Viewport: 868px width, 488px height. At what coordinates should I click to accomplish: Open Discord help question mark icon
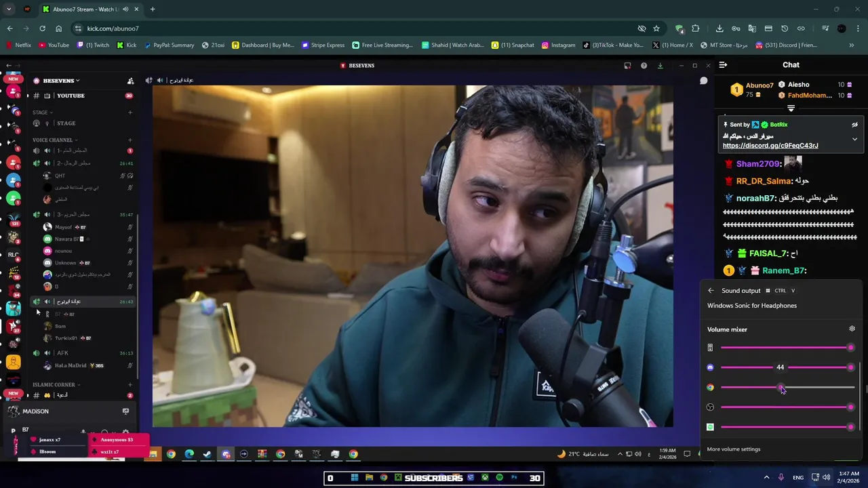[x=644, y=66]
